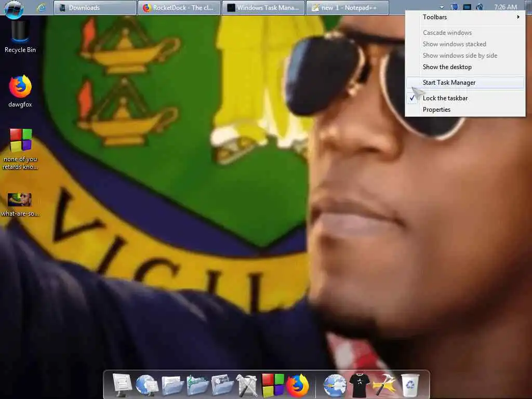Screen dimensions: 532x399
Task: Show hidden system tray icons arrow
Action: (x=442, y=7)
